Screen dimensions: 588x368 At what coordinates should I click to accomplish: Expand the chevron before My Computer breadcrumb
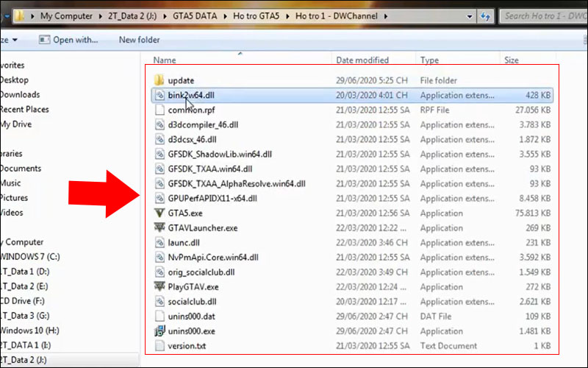tap(32, 16)
